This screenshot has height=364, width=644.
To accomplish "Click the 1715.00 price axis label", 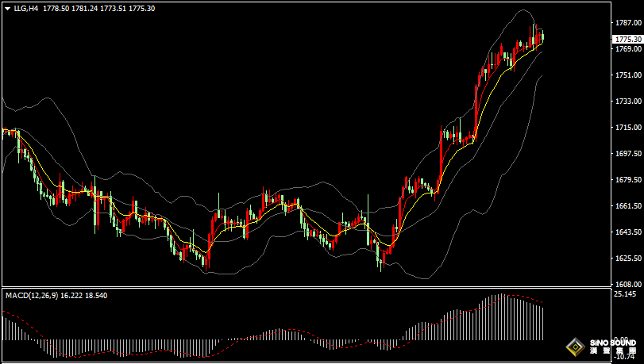I will point(627,128).
